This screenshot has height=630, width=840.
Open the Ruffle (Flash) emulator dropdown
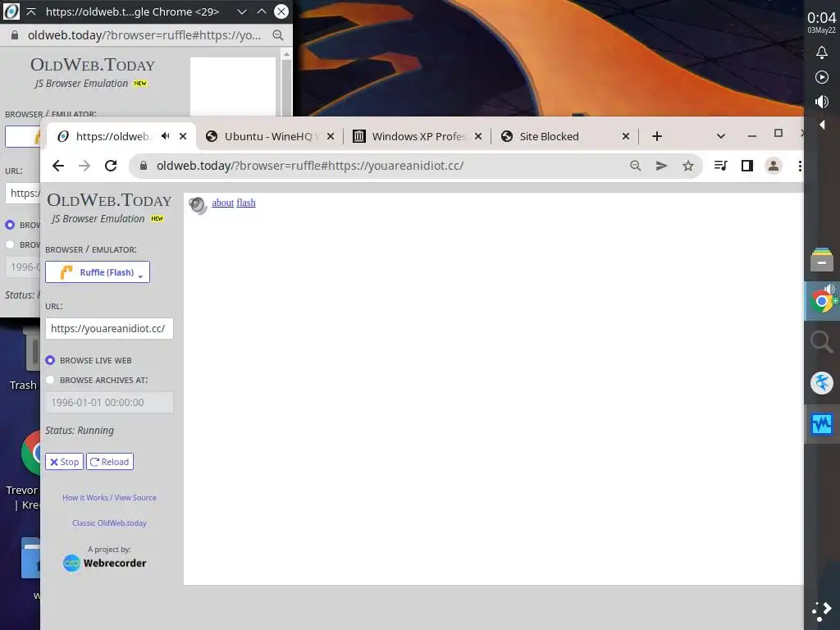[x=98, y=272]
